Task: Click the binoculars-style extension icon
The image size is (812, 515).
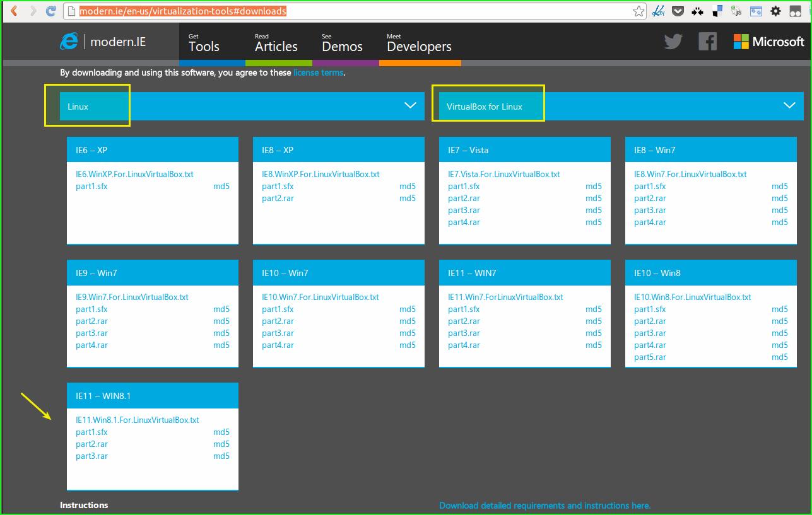Action: [795, 11]
